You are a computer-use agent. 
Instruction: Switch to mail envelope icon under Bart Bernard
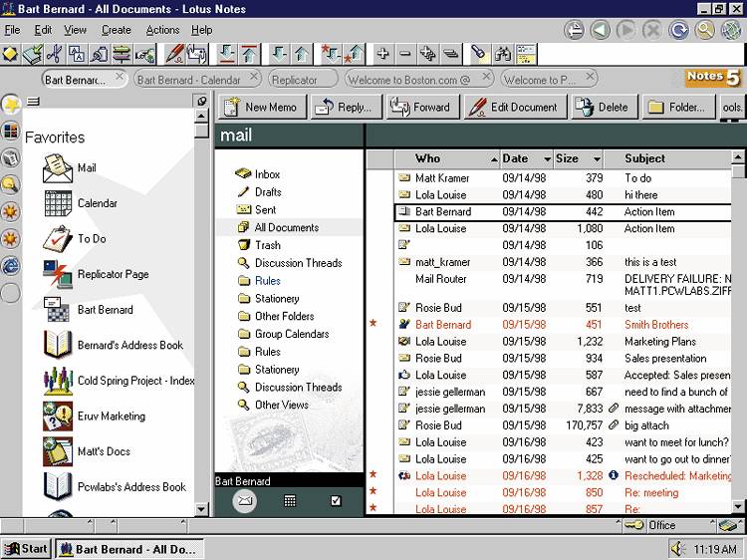[244, 501]
